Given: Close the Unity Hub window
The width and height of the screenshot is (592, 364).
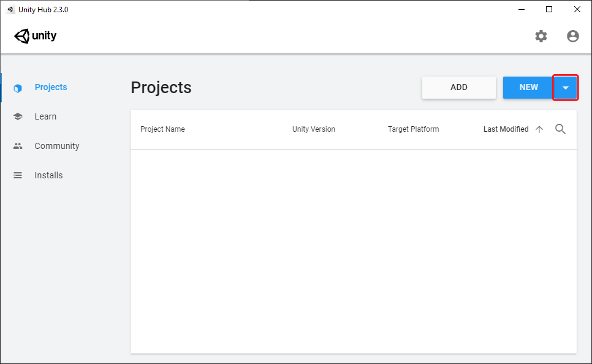Looking at the screenshot, I should [577, 9].
